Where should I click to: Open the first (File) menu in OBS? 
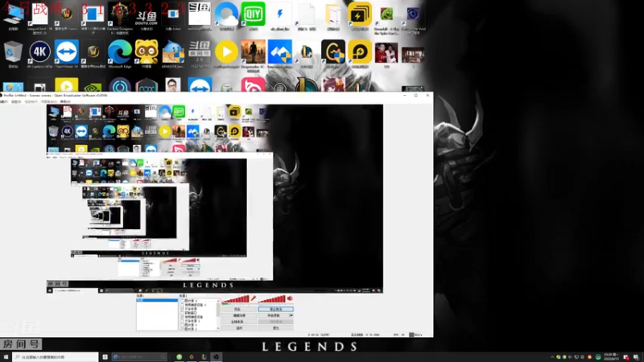(4, 101)
